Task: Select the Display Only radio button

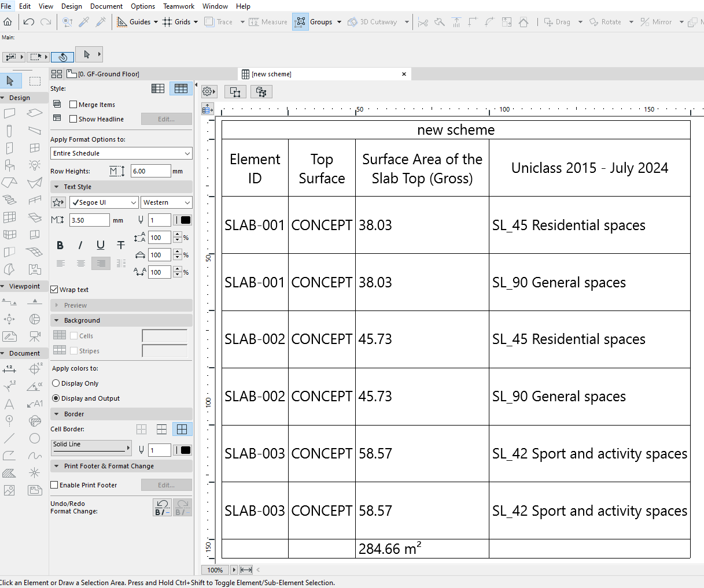Action: click(x=55, y=383)
